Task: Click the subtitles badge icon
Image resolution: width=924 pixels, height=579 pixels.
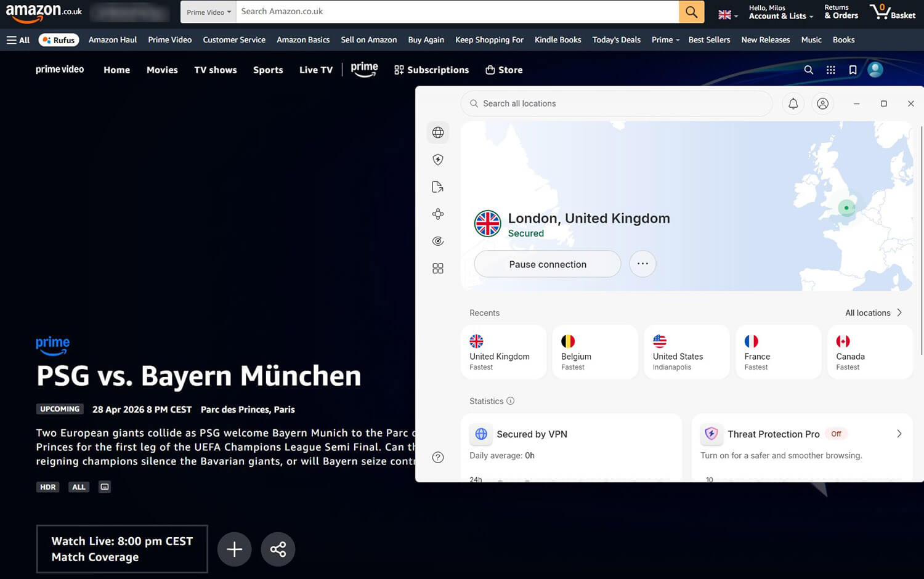Action: tap(105, 487)
